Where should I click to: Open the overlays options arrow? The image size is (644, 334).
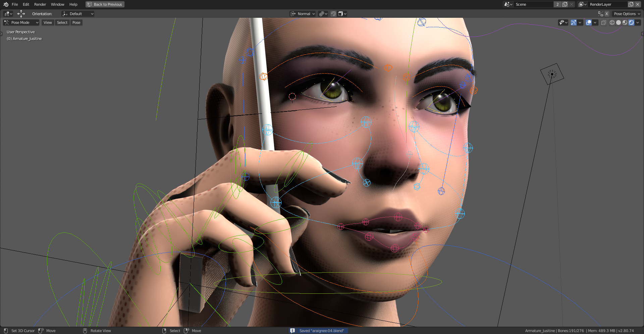595,22
